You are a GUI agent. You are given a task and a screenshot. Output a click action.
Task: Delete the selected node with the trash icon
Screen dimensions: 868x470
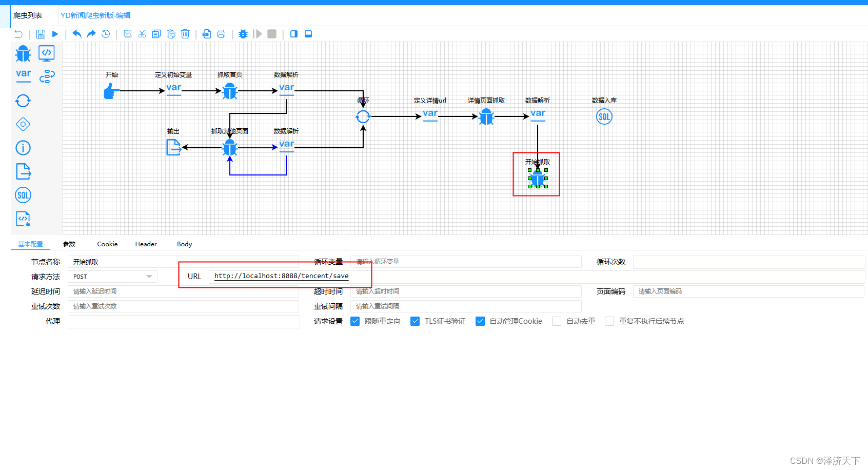(x=185, y=34)
